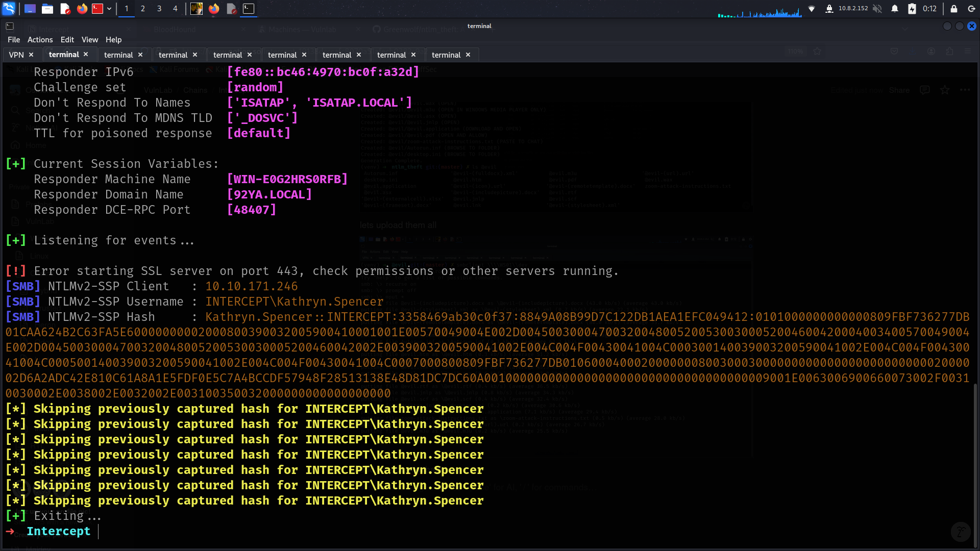The width and height of the screenshot is (980, 551).
Task: Click the [default] TTL value
Action: click(x=259, y=133)
